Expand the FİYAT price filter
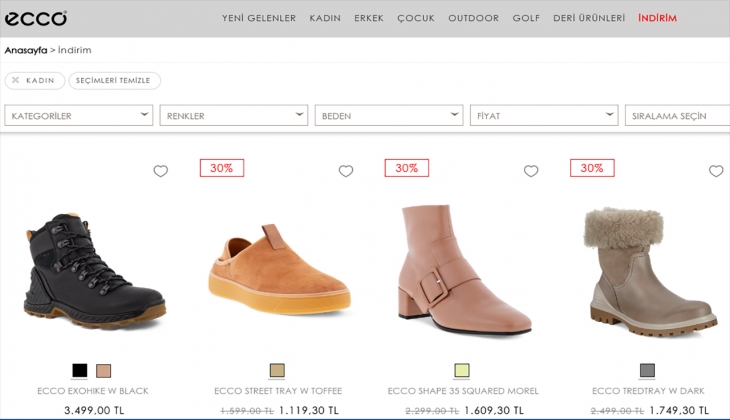730x420 pixels. coord(544,116)
